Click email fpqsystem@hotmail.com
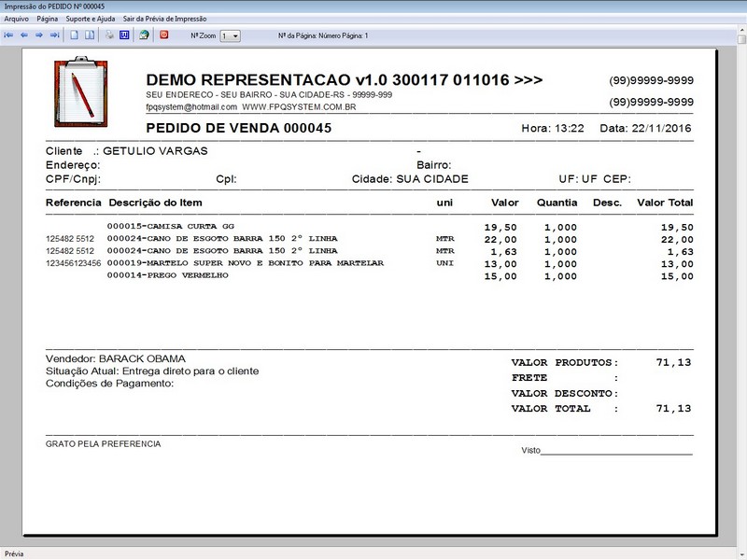The width and height of the screenshot is (747, 560). coord(191,107)
